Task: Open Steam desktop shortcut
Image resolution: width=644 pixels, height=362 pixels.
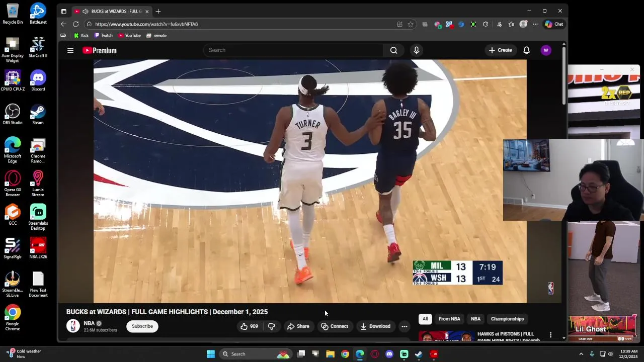Action: (38, 114)
